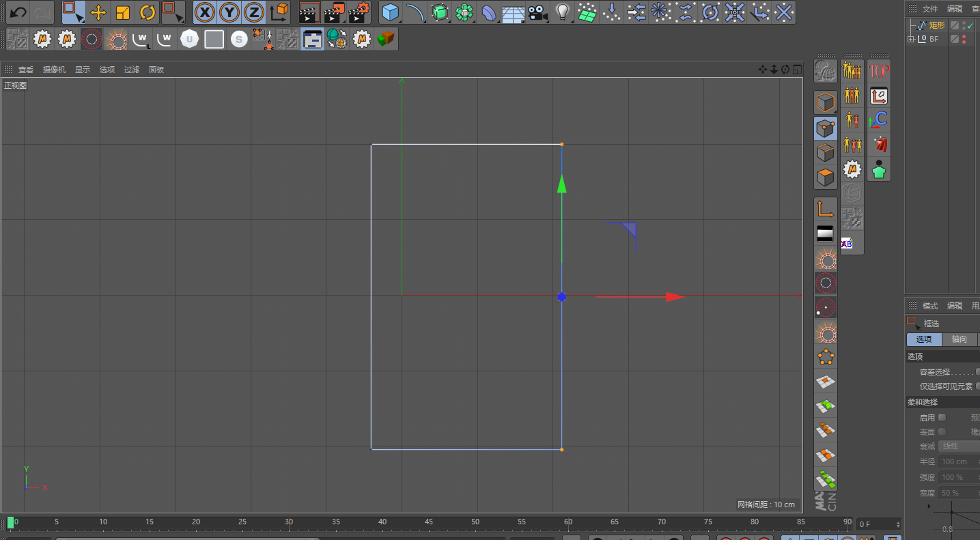Click the 强度 100 % field

959,477
